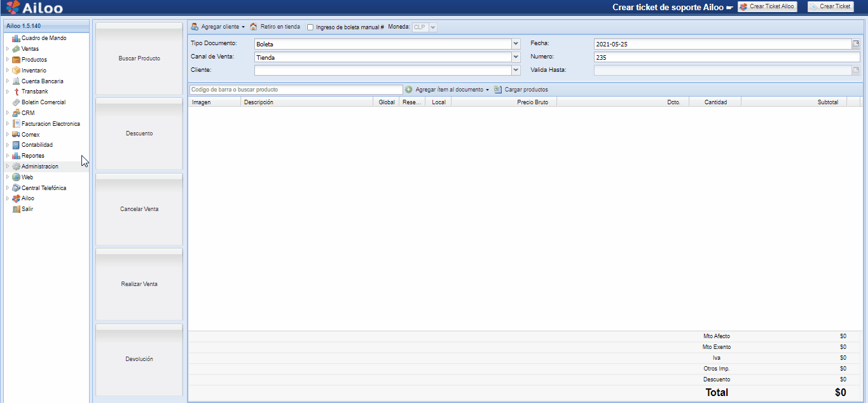The image size is (868, 403).
Task: Click the Crear Ticket button
Action: tap(830, 6)
